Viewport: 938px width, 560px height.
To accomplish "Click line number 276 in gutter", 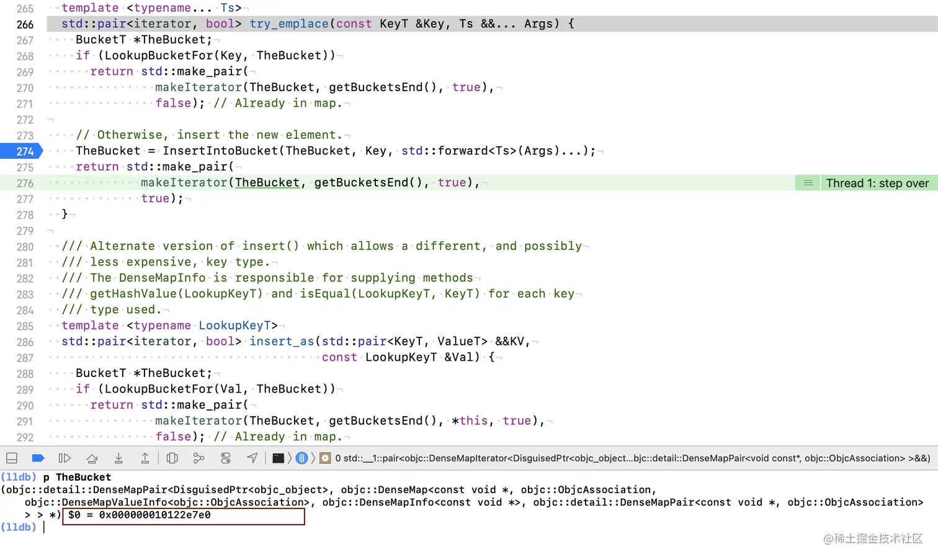I will [x=25, y=183].
